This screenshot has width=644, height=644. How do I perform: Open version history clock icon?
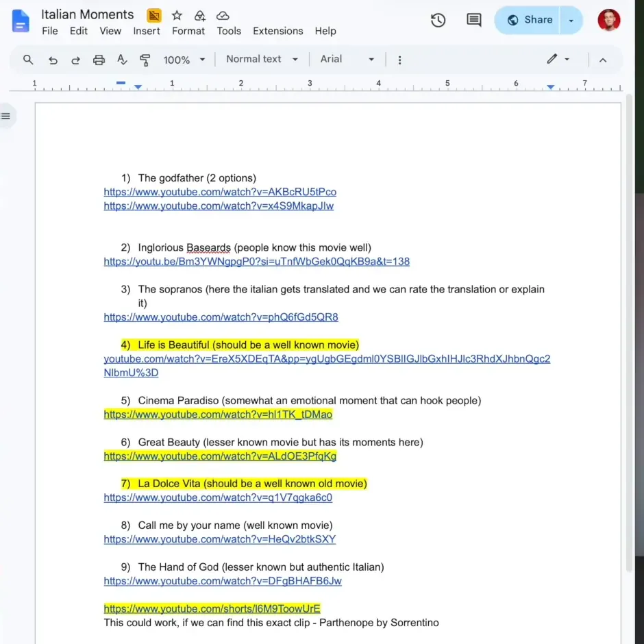[x=438, y=20]
